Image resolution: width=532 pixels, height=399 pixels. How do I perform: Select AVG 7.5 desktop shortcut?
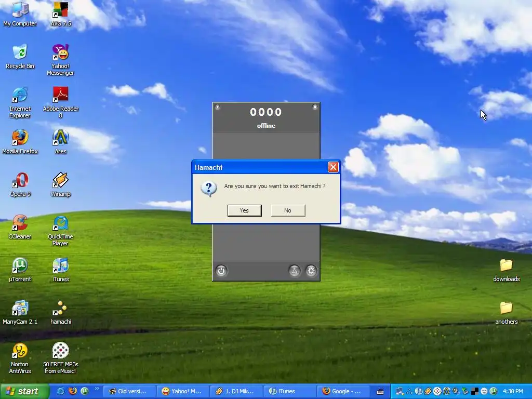[x=61, y=14]
